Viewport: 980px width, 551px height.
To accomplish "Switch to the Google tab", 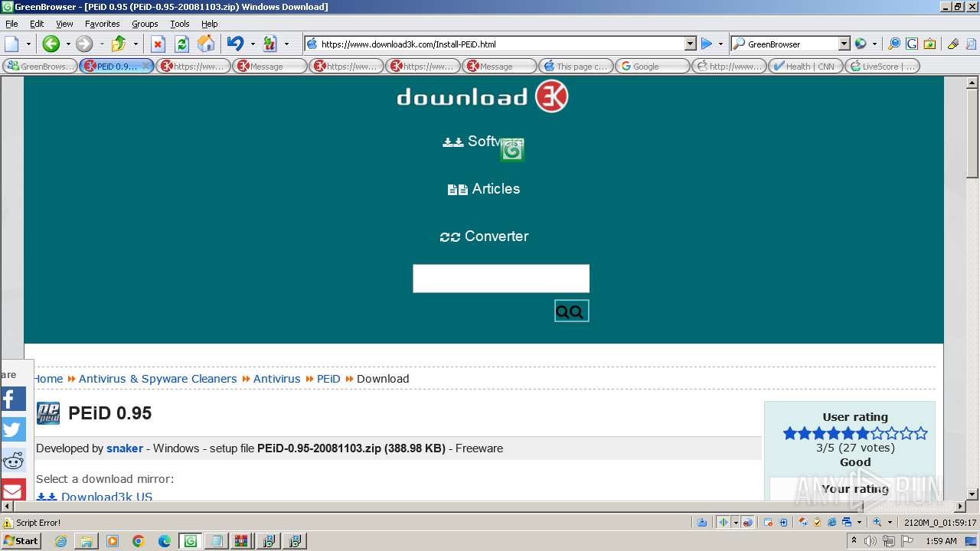I will (x=652, y=66).
